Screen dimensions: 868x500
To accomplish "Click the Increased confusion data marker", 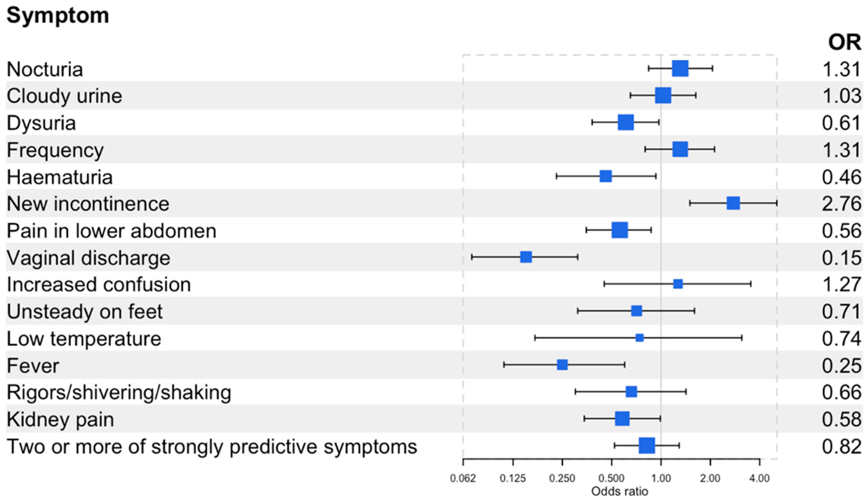I will tap(678, 284).
